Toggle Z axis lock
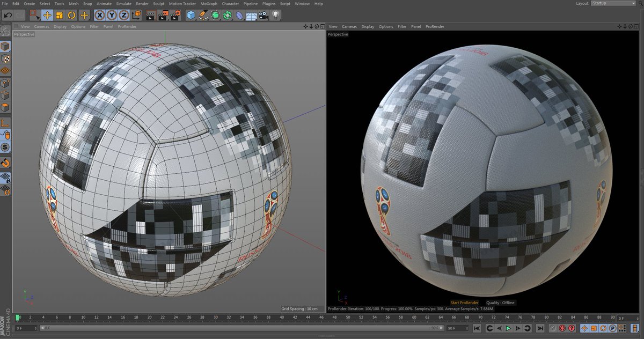Viewport: 644px width, 339px height. pos(125,15)
